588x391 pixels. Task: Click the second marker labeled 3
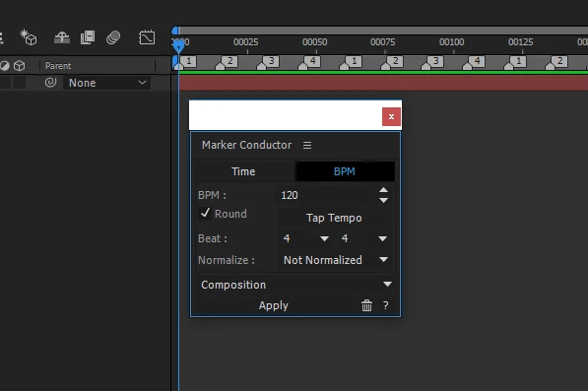click(x=436, y=61)
